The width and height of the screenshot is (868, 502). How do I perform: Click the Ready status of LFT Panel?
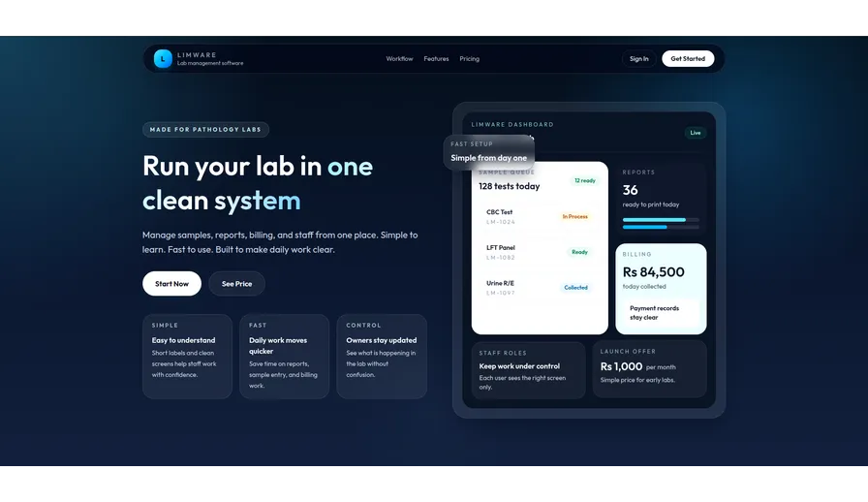click(579, 252)
